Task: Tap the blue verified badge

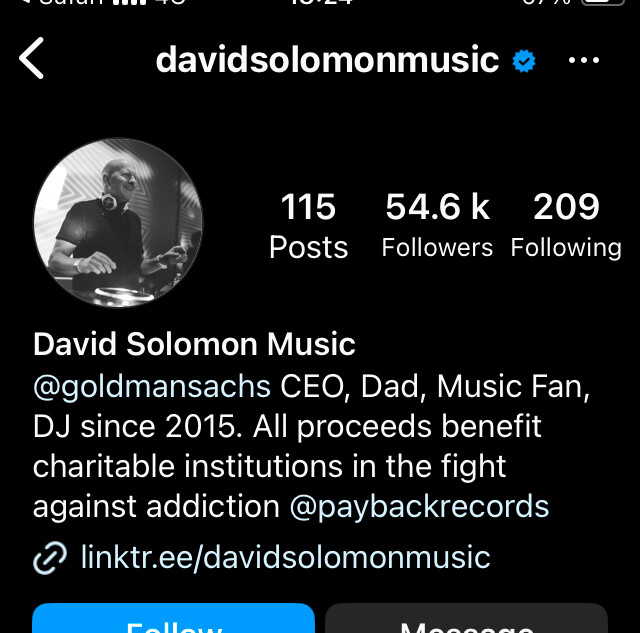Action: pyautogui.click(x=524, y=61)
